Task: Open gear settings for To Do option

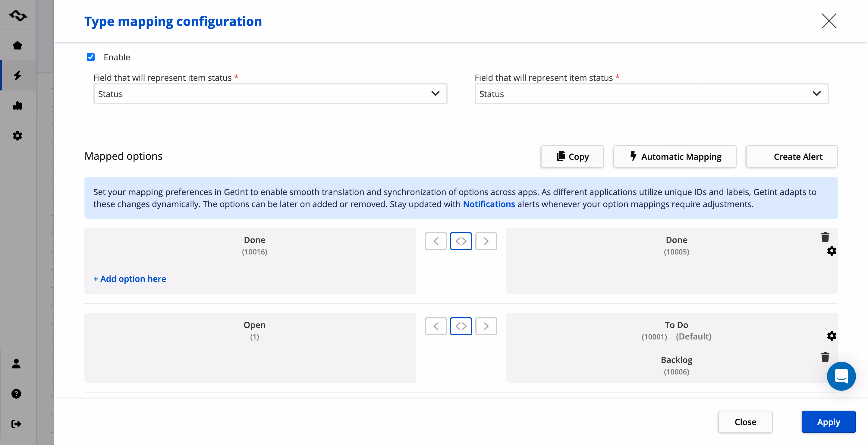Action: (832, 336)
